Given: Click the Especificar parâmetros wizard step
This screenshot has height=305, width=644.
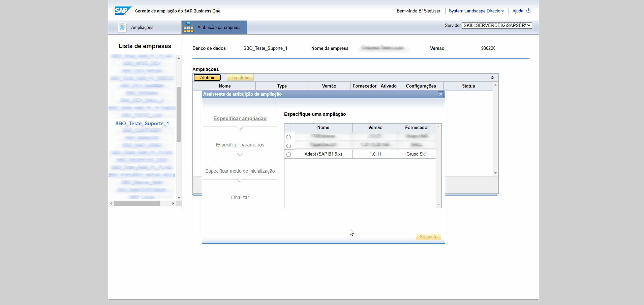Looking at the screenshot, I should tap(240, 145).
